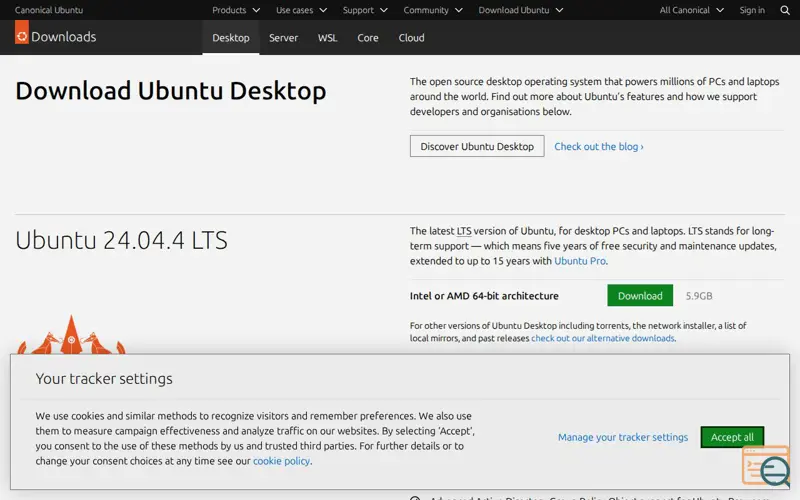Open the cookie policy link
Image resolution: width=800 pixels, height=500 pixels.
pos(281,461)
